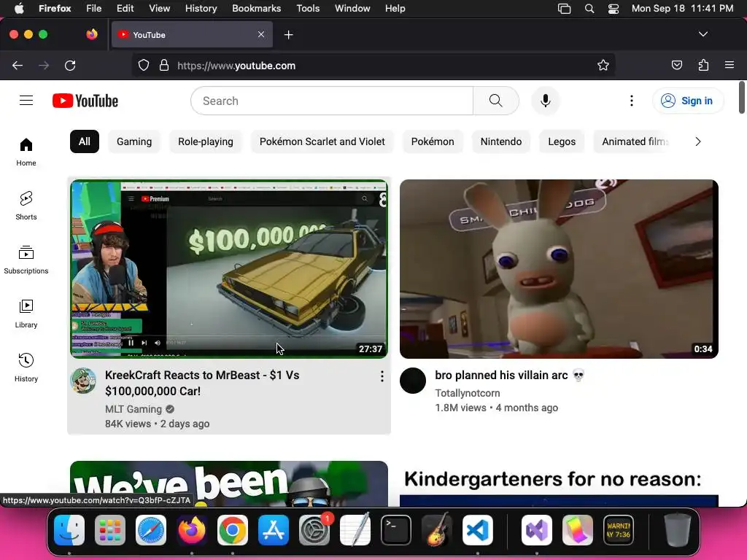747x560 pixels.
Task: Mute the preview player volume
Action: click(158, 343)
